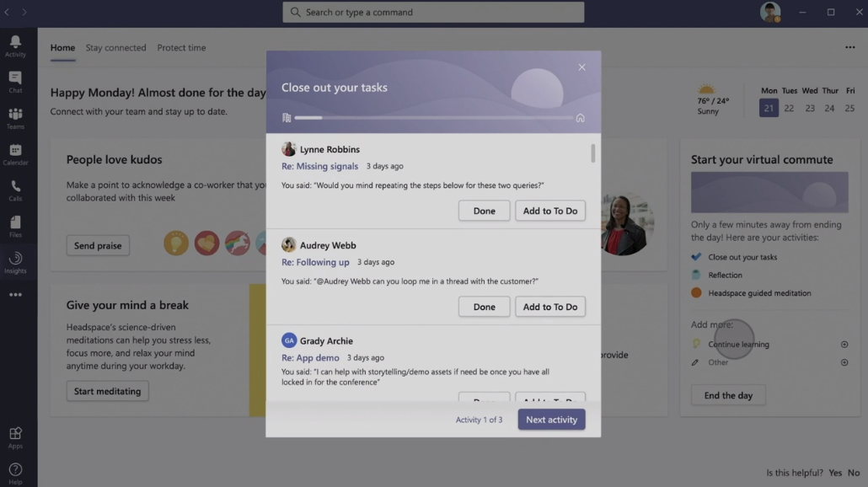Mark Lynne Robbins task as Done
This screenshot has width=868, height=487.
click(x=484, y=211)
